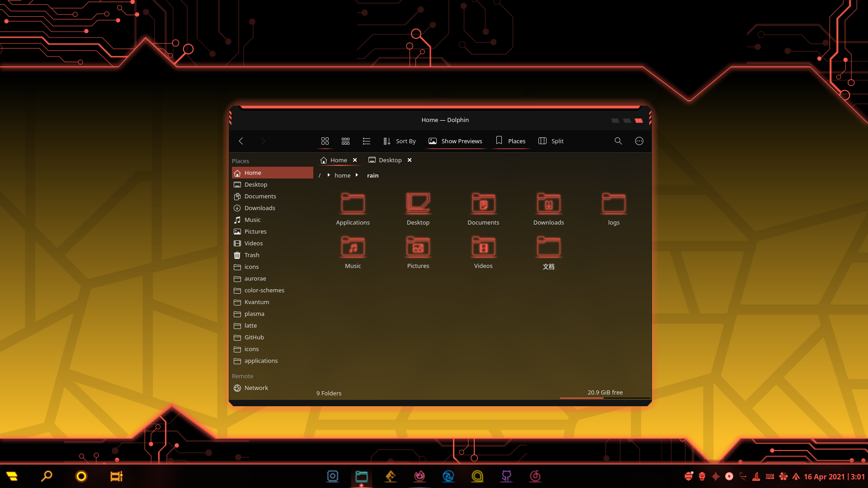
Task: Open Trash in Places sidebar
Action: (x=273, y=255)
